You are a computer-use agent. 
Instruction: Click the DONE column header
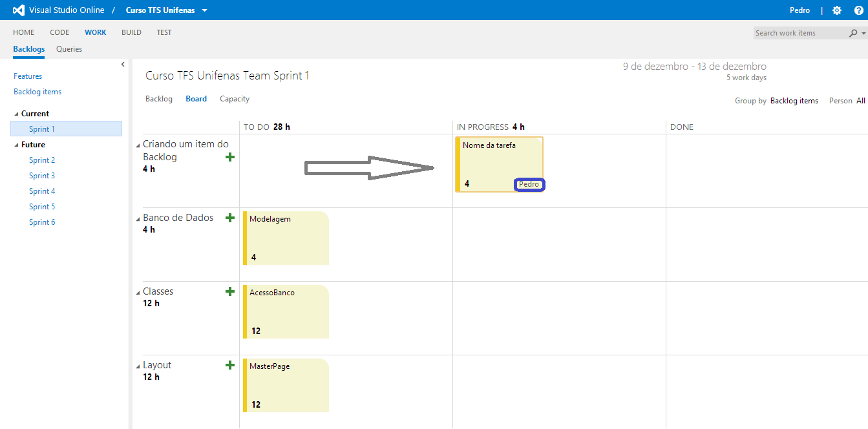682,127
